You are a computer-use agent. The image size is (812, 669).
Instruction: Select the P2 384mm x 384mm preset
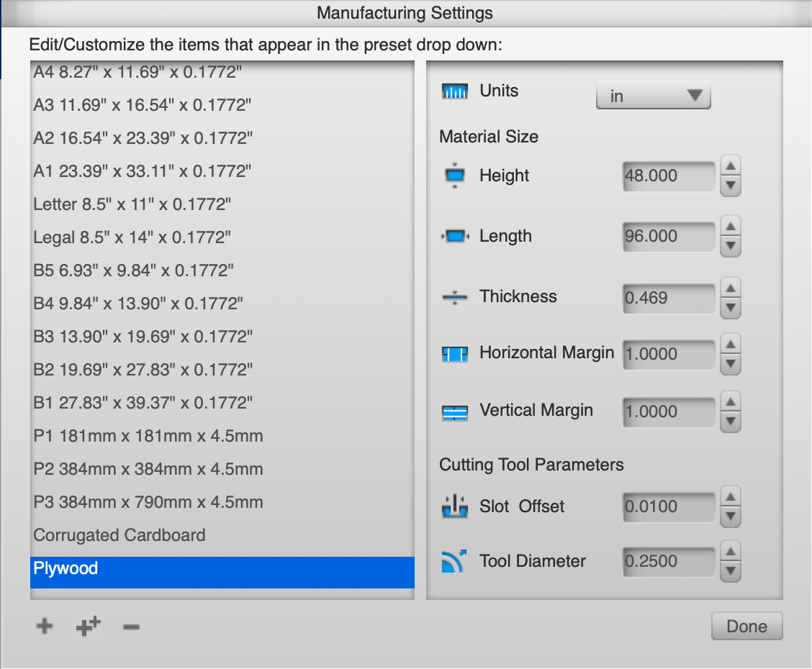click(222, 469)
